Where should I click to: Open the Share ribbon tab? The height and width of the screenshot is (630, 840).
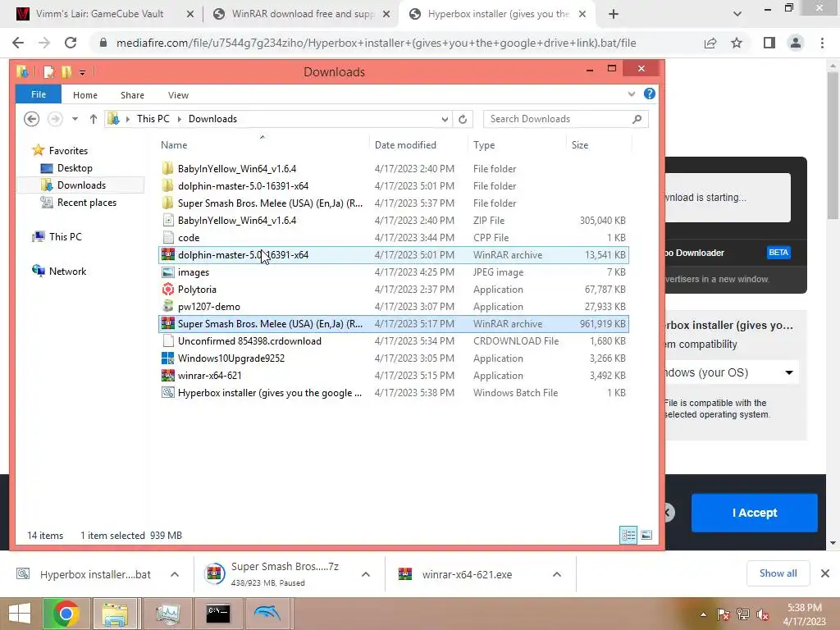[132, 95]
